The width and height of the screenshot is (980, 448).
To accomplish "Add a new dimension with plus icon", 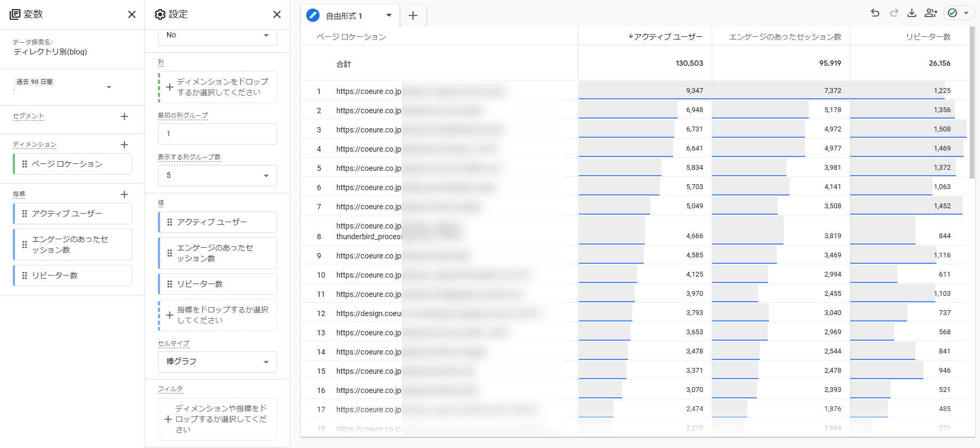I will tap(124, 145).
